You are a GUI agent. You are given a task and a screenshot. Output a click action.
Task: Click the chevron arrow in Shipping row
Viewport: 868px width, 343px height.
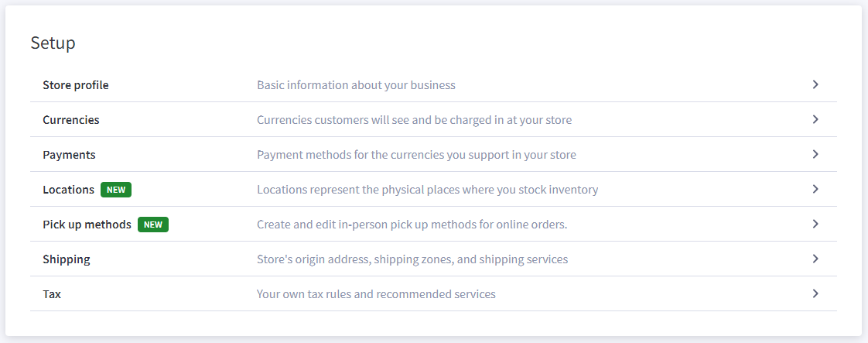[815, 259]
